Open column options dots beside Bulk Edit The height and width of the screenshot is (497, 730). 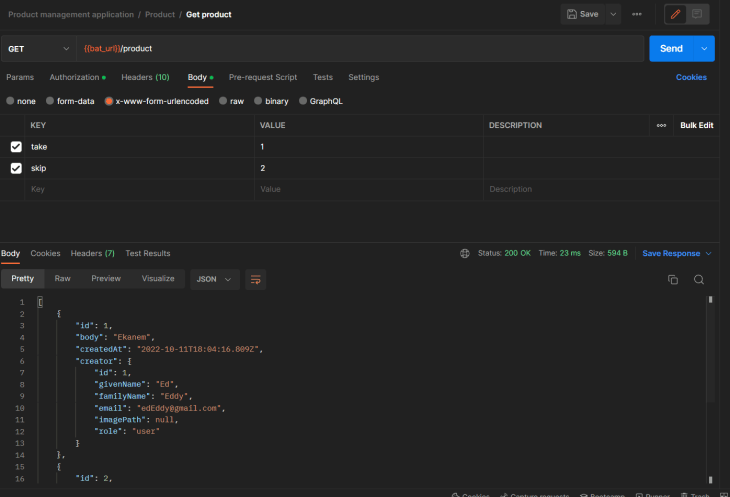[661, 125]
